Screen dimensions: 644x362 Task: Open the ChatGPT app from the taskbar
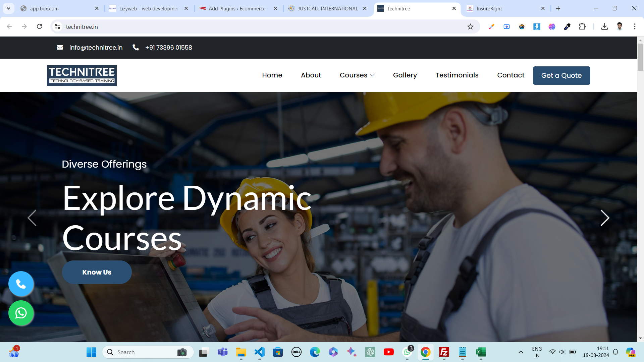point(370,352)
